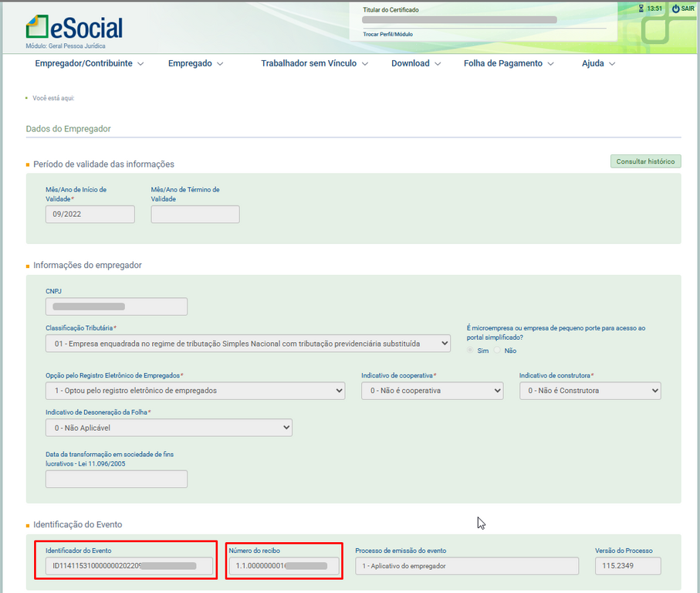This screenshot has height=593, width=700.
Task: Open the Empregado menu
Action: pos(195,63)
